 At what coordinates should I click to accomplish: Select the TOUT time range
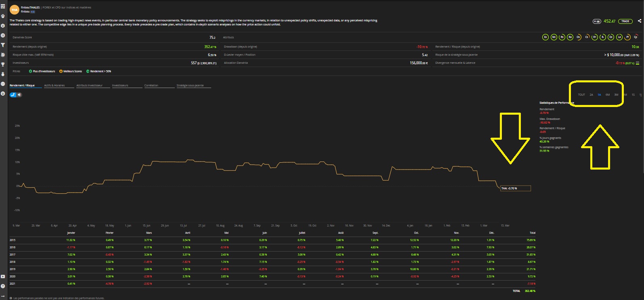[581, 95]
